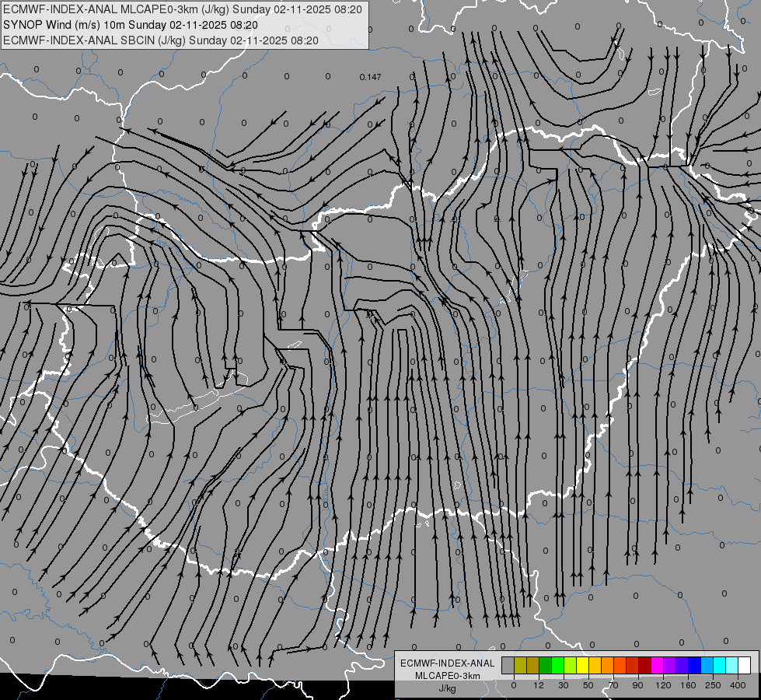761x700 pixels.
Task: Click the legend scale value 50
Action: [588, 685]
